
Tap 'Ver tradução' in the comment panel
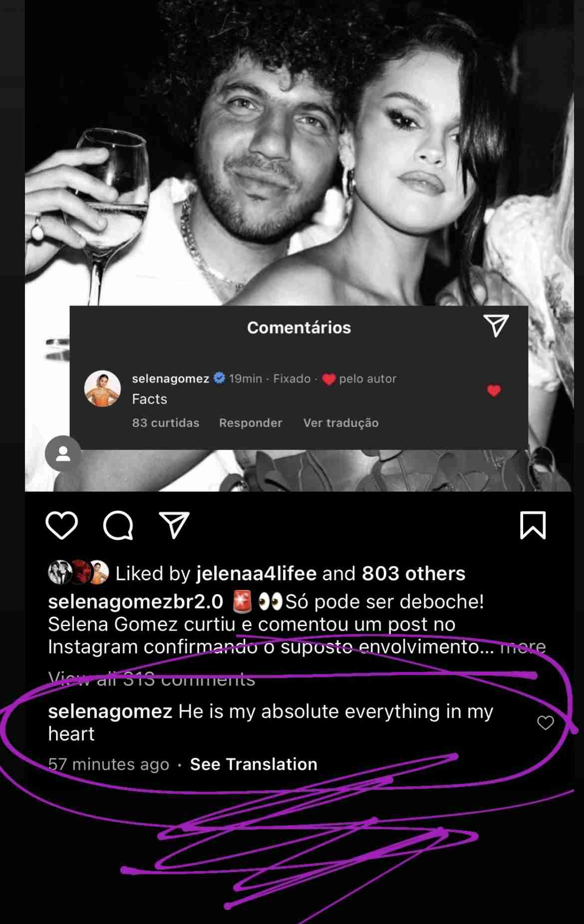click(x=341, y=423)
